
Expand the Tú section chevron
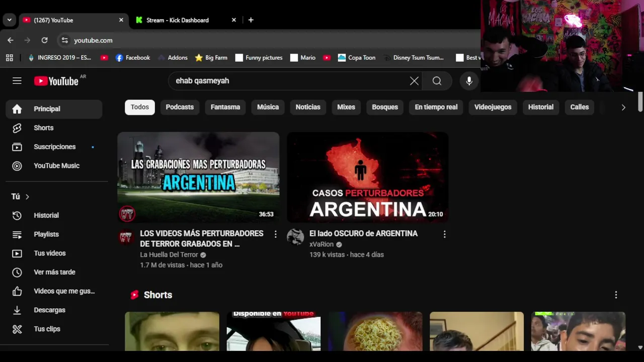tap(27, 197)
